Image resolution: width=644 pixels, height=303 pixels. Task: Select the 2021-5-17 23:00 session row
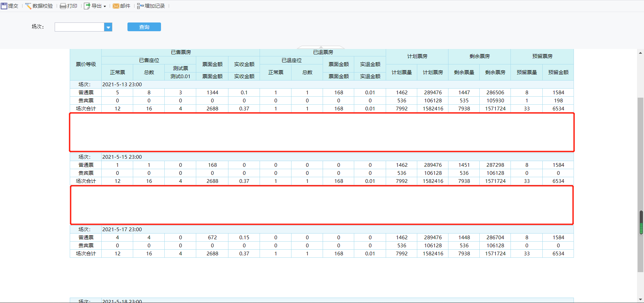[122, 230]
